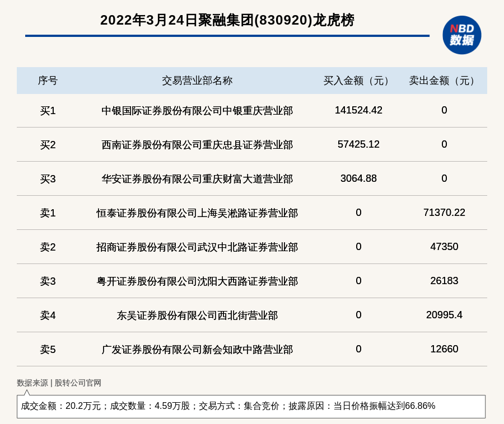Click 西南证券重庆忠县证券营业部 entry
The height and width of the screenshot is (424, 504).
pos(197,145)
